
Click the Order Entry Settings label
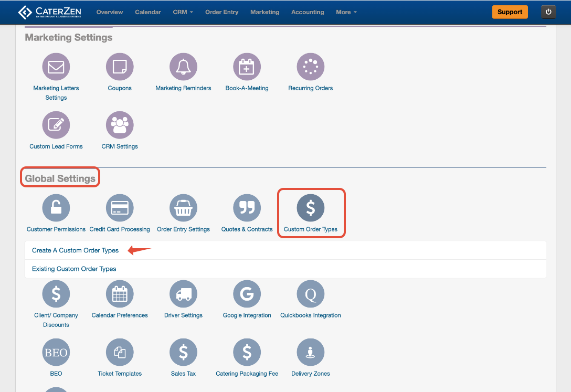pyautogui.click(x=183, y=229)
